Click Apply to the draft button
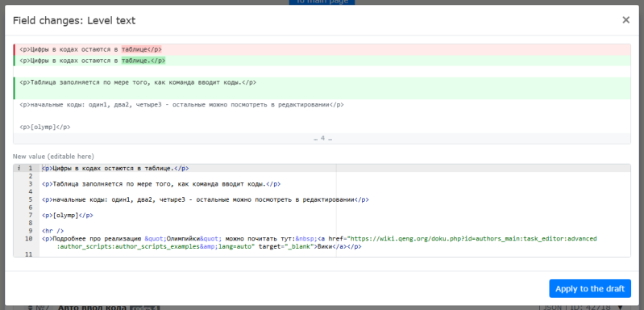The width and height of the screenshot is (644, 310). [590, 289]
